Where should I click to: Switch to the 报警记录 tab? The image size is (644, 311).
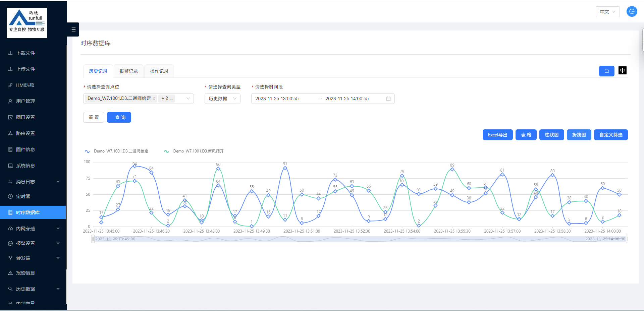click(x=128, y=71)
